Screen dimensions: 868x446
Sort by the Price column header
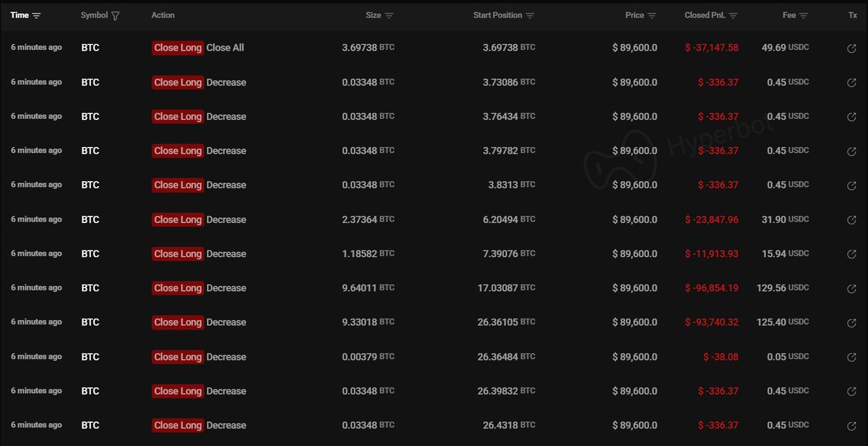click(652, 15)
